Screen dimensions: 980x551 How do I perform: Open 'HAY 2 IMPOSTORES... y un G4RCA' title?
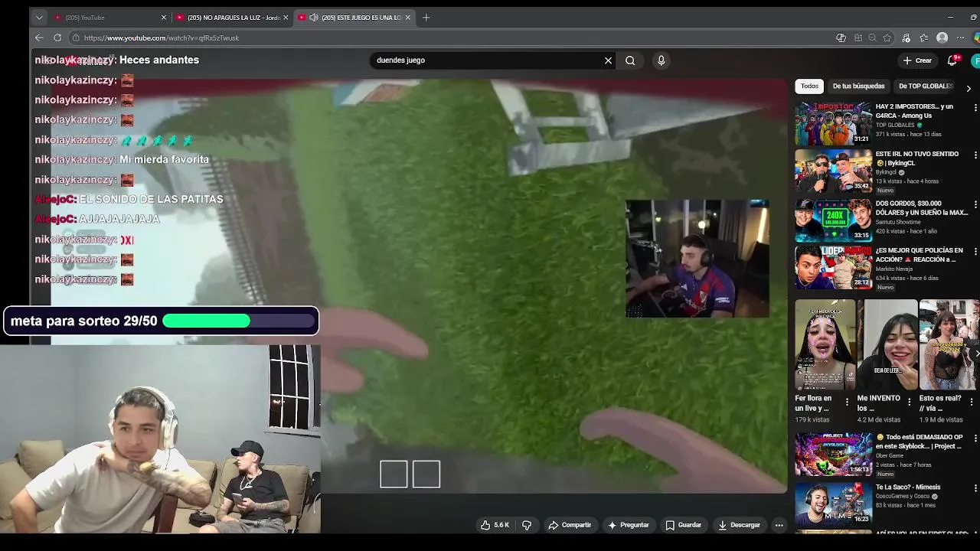914,111
